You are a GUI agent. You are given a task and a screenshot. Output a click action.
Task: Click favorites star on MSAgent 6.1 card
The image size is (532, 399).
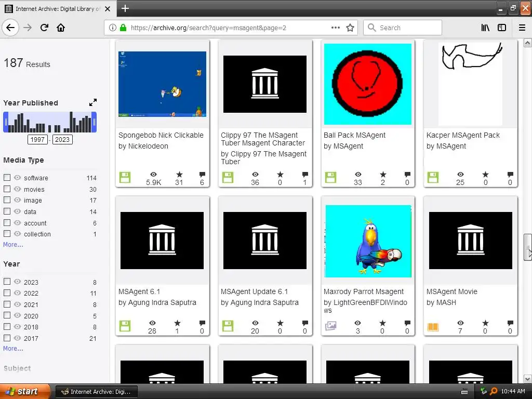pos(178,323)
